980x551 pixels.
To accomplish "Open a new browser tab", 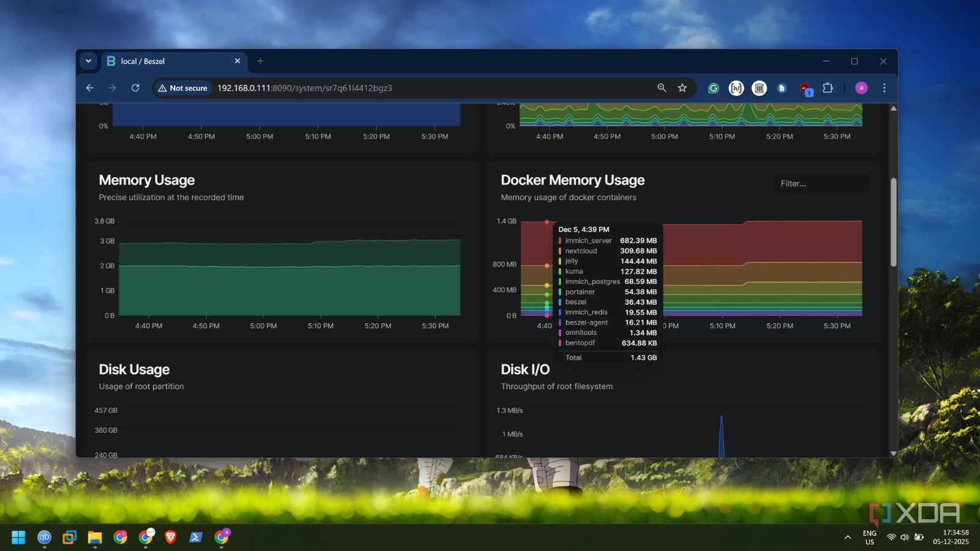I will click(260, 61).
